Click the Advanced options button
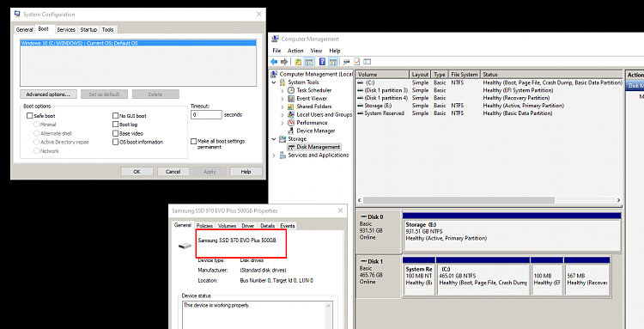 [x=48, y=94]
